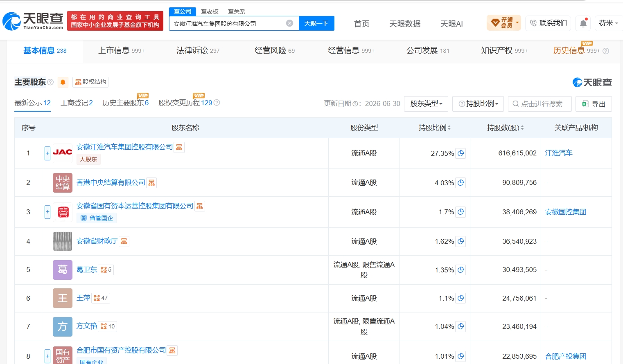Open pie chart icon for 1.35% holding
Viewport: 623px width, 364px height.
pos(461,270)
